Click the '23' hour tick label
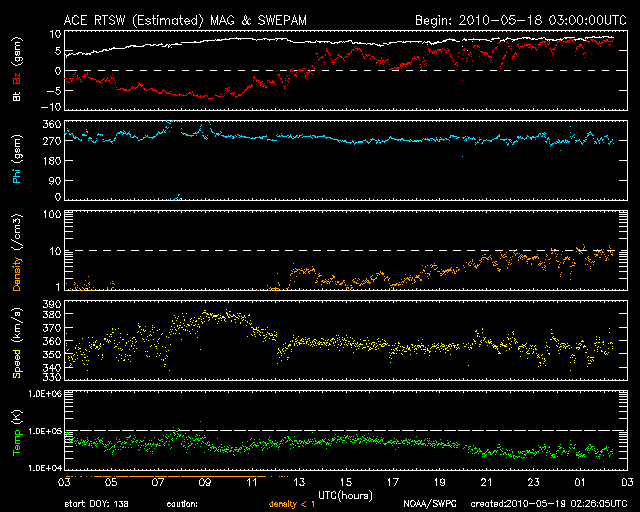The height and width of the screenshot is (512, 640). click(533, 482)
